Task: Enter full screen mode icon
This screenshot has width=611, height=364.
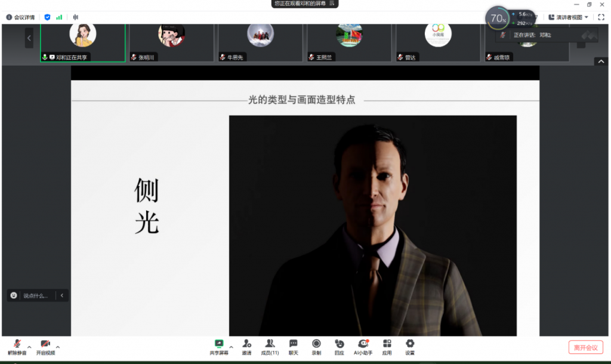Action: 601,17
